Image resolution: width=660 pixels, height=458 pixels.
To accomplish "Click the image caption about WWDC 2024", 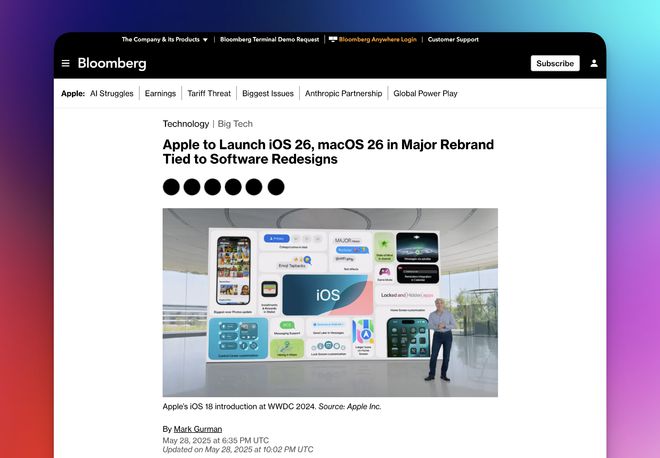I will pos(272,407).
